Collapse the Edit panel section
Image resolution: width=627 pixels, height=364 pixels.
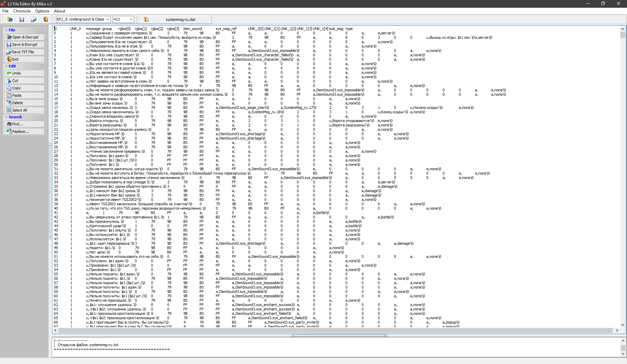tap(6, 66)
